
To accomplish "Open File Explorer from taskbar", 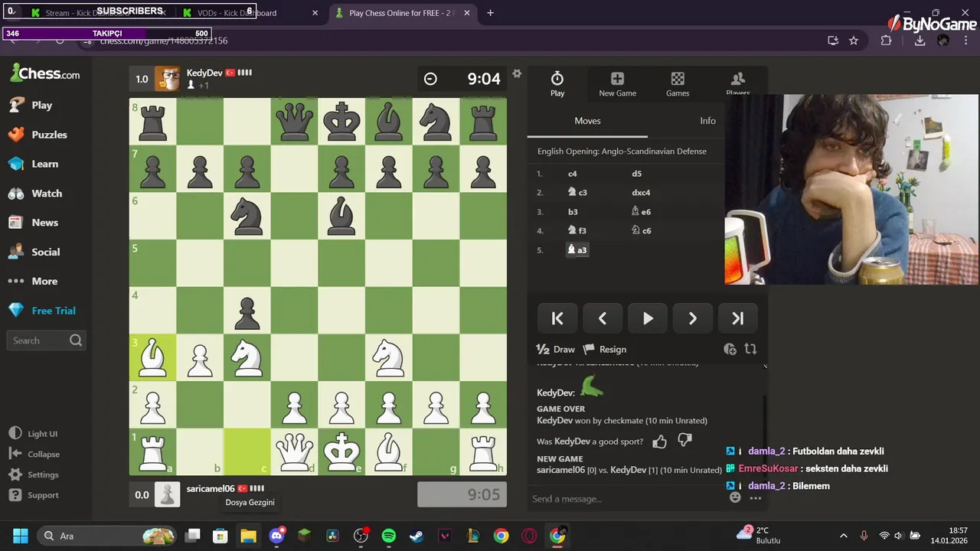I will (x=248, y=536).
